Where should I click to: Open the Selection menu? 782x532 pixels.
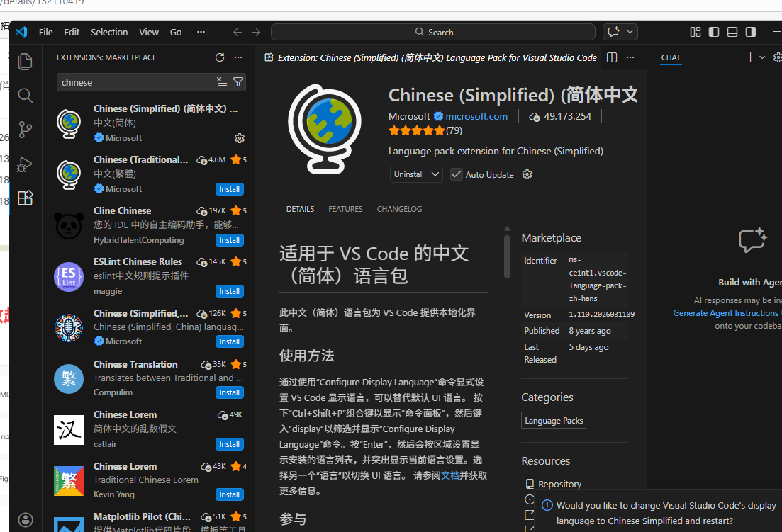(109, 32)
